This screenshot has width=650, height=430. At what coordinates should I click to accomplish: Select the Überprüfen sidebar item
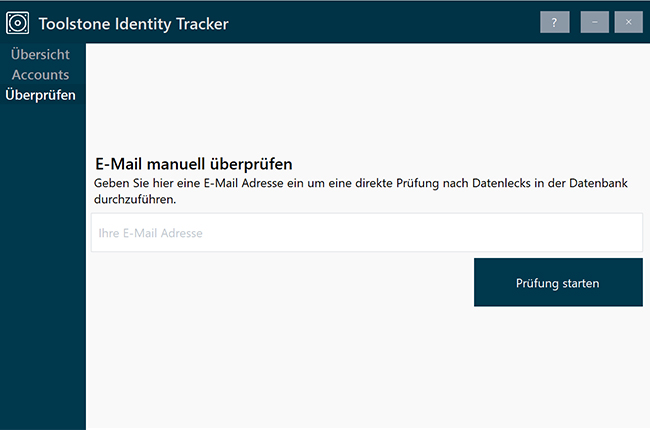click(40, 96)
